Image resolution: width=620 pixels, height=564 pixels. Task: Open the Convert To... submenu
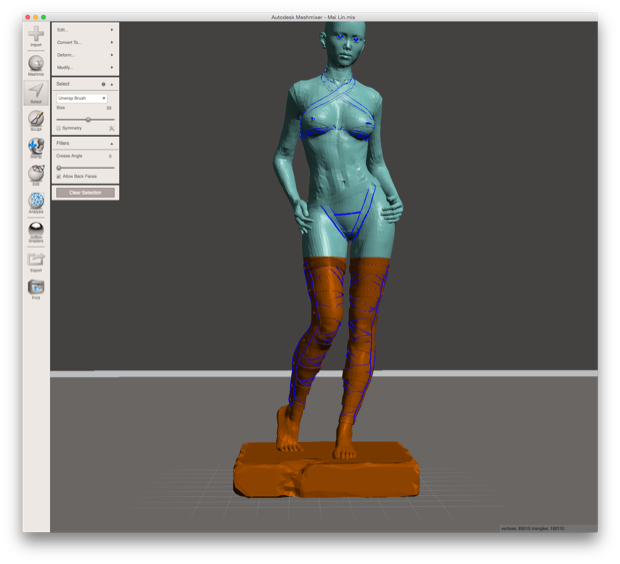click(85, 42)
